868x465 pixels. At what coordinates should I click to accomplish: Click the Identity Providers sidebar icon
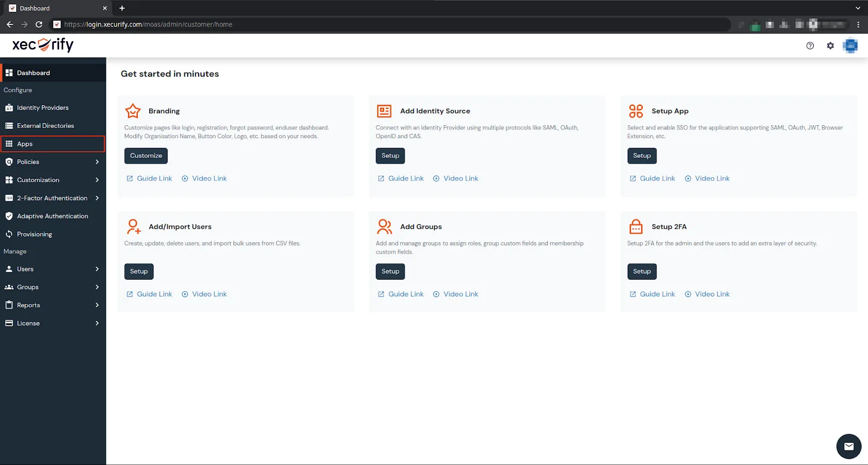pyautogui.click(x=9, y=108)
